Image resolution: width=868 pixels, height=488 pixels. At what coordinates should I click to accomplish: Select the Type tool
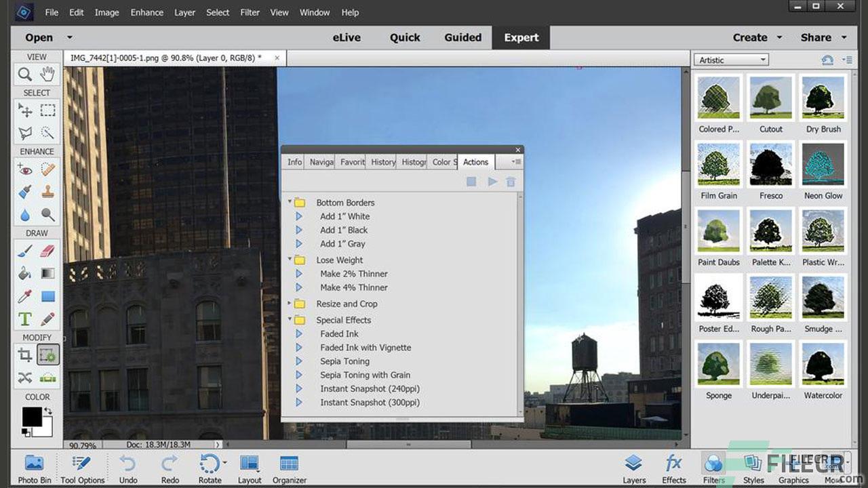(26, 319)
